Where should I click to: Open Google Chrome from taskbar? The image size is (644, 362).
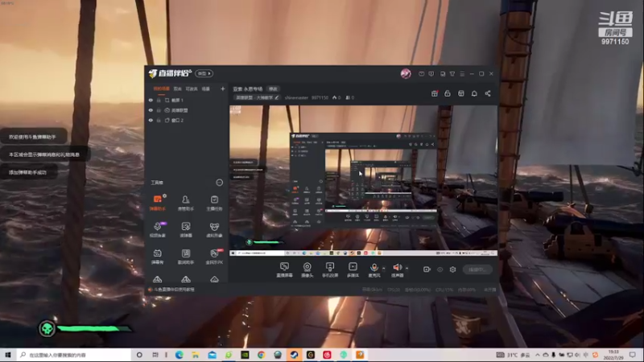pos(261,355)
